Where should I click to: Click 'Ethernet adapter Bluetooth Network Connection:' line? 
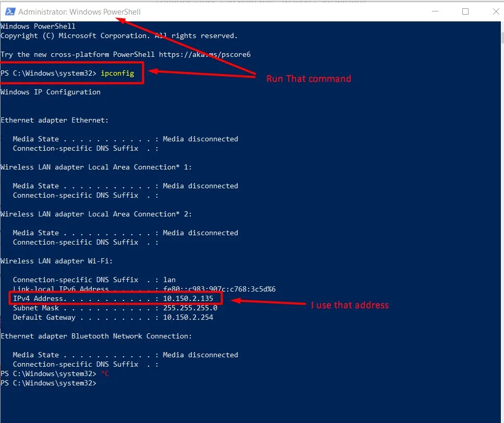coord(96,336)
